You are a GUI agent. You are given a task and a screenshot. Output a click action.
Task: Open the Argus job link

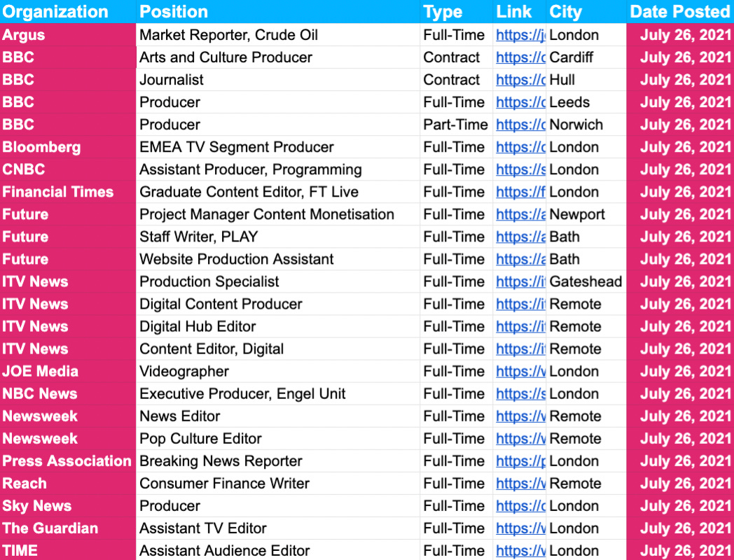click(520, 35)
